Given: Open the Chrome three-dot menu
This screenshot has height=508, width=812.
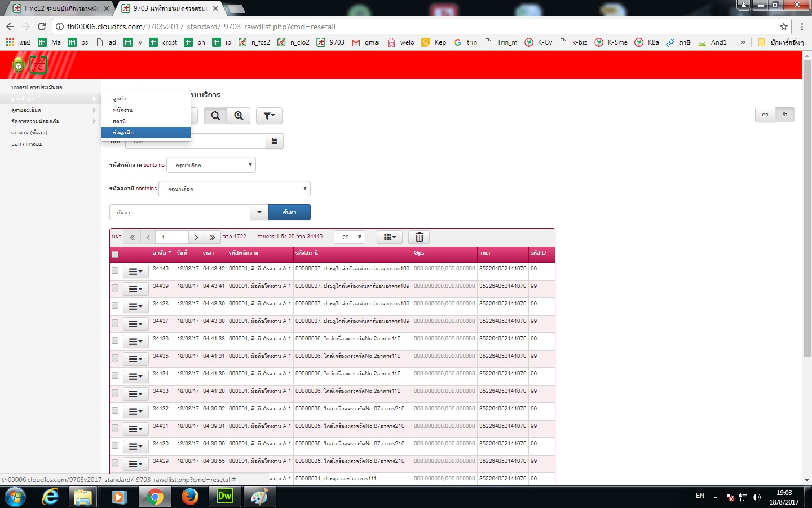Looking at the screenshot, I should tap(802, 27).
